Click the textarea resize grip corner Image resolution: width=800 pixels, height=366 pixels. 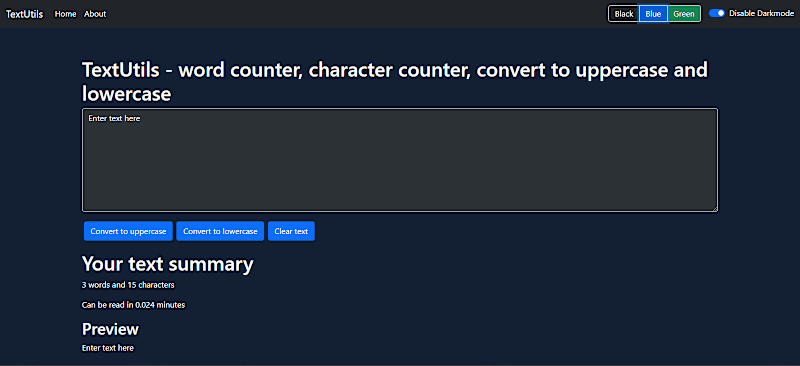(715, 208)
